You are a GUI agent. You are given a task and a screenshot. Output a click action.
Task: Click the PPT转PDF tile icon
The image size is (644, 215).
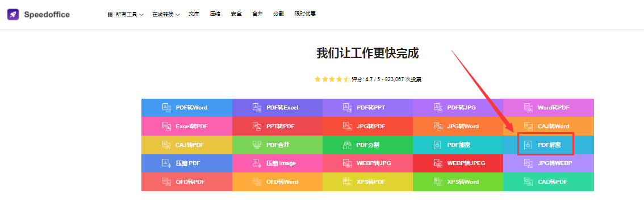coord(257,126)
